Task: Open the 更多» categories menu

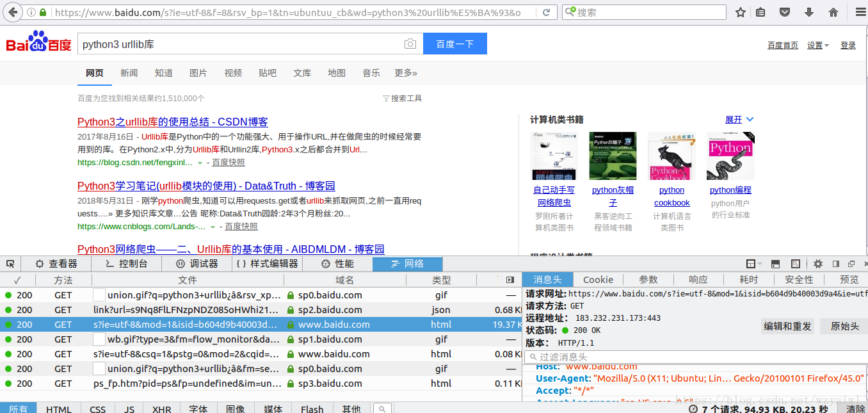Action: pyautogui.click(x=406, y=73)
